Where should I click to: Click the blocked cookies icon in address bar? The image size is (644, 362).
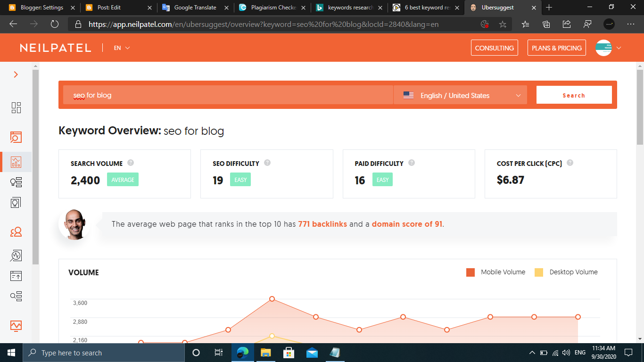click(x=485, y=24)
